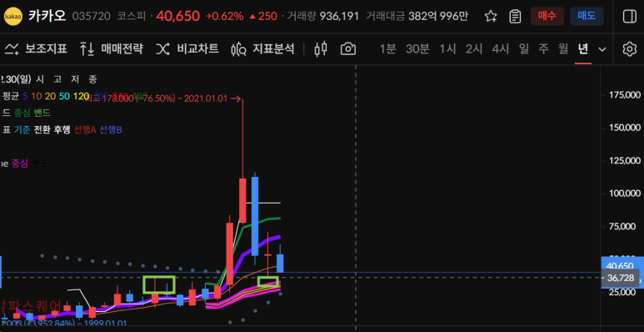
Task: Expand the timeframe dropdown chevron
Action: [x=602, y=50]
